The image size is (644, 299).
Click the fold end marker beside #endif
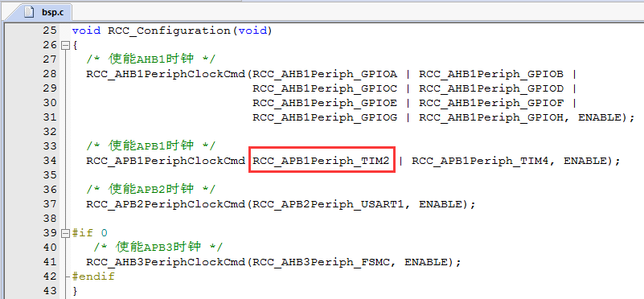click(x=68, y=276)
